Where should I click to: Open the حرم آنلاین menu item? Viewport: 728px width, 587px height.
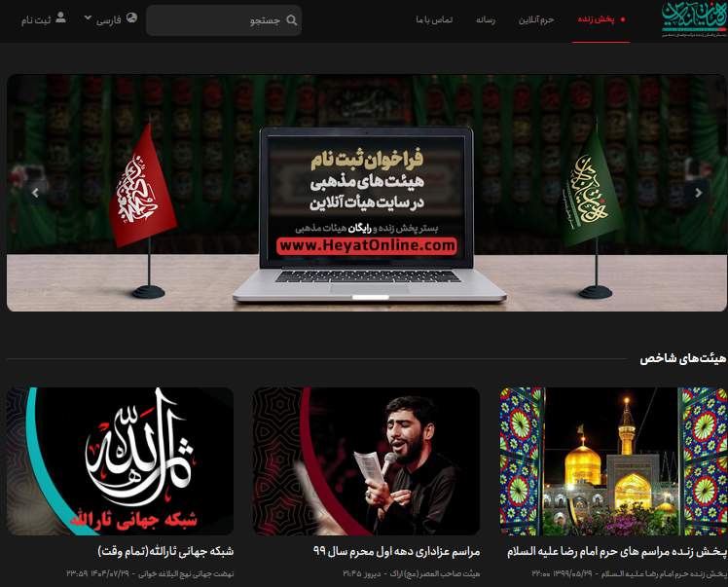(x=536, y=19)
